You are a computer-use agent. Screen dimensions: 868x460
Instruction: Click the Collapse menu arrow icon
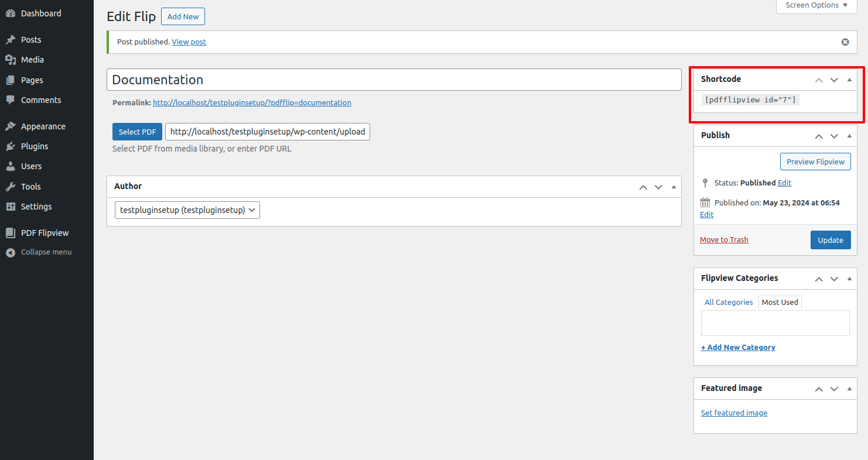pos(10,252)
